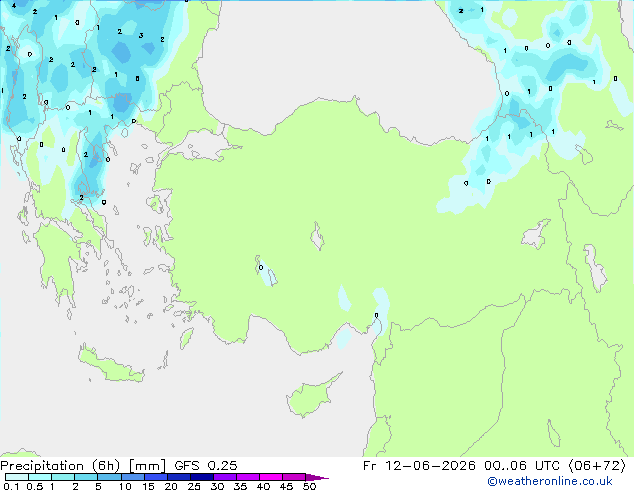Viewport: 634px width, 490px height.
Task: Select the 35–40 mm legend swatch
Action: pyautogui.click(x=248, y=477)
